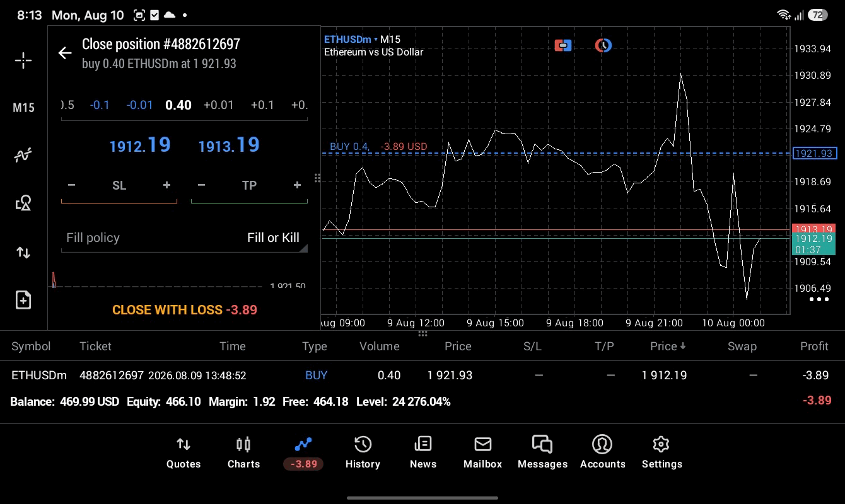Open the trade arrows icon in sidebar

[23, 253]
